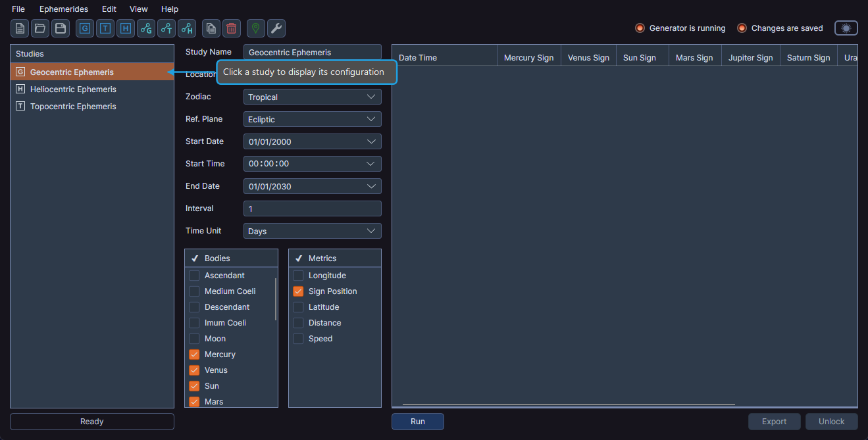The height and width of the screenshot is (440, 868).
Task: Open the Zodiac dropdown showing Tropical
Action: [312, 97]
